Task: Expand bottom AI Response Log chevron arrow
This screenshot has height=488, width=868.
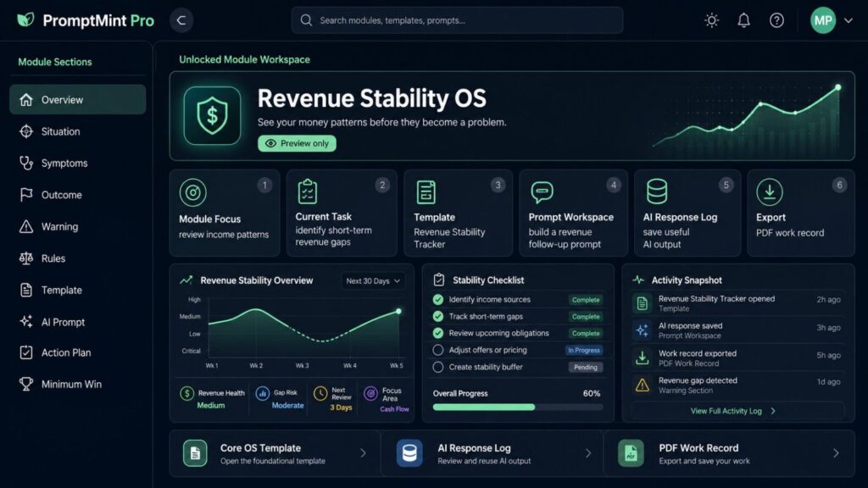Action: pyautogui.click(x=588, y=453)
